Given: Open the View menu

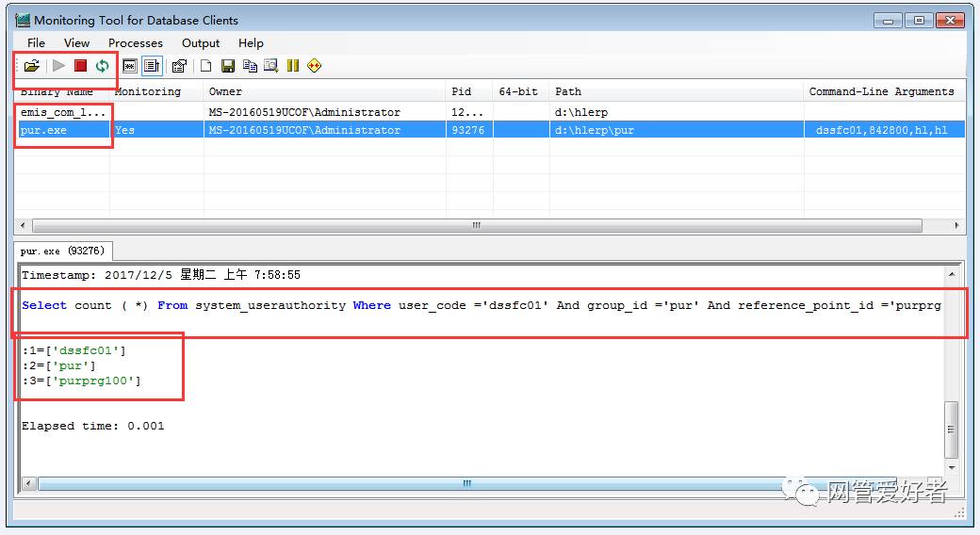Looking at the screenshot, I should tap(77, 43).
